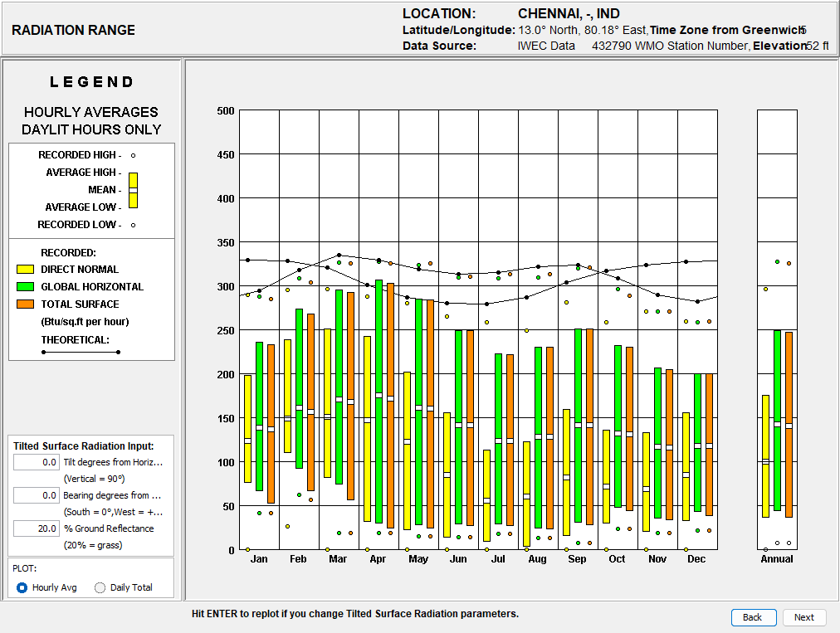Select the Daily Total radio button
The width and height of the screenshot is (840, 633).
100,587
